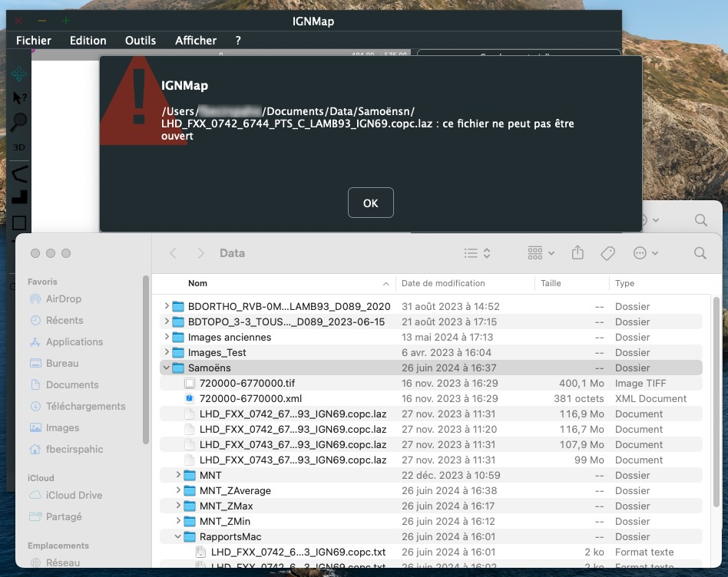
Task: Open AirDrop in the Finder sidebar
Action: point(64,298)
